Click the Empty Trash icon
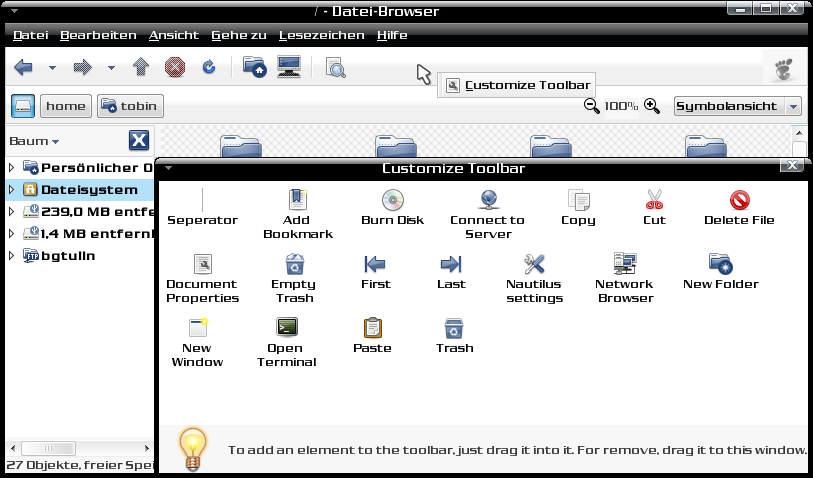 coord(295,264)
